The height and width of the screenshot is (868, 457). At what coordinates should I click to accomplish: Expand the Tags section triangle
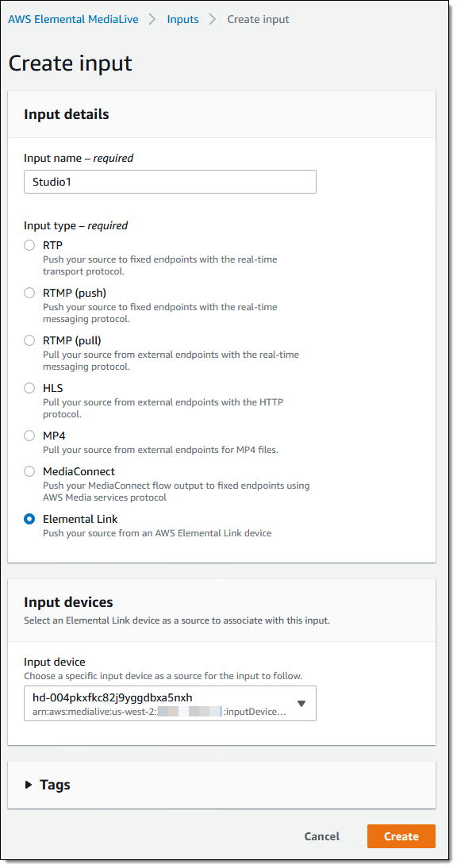29,785
